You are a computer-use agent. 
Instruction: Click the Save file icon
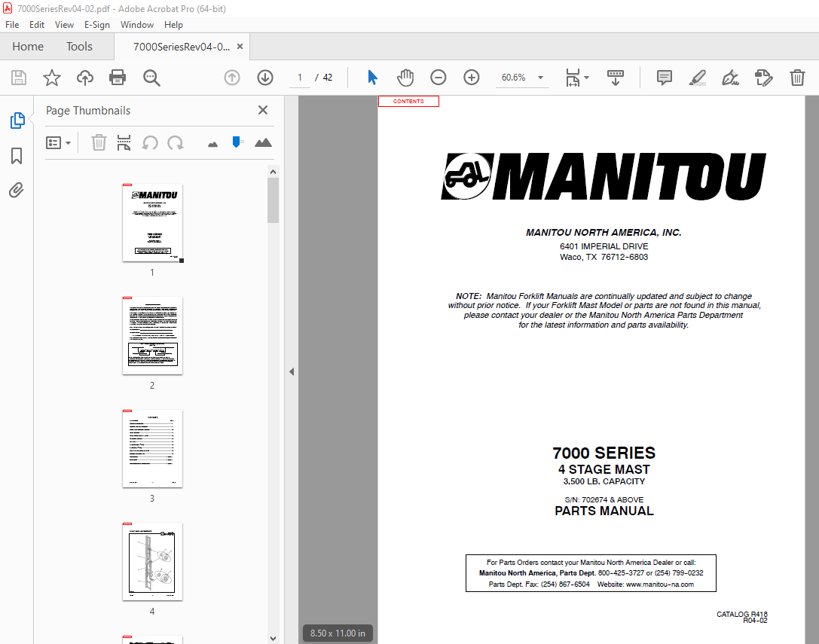pyautogui.click(x=19, y=78)
